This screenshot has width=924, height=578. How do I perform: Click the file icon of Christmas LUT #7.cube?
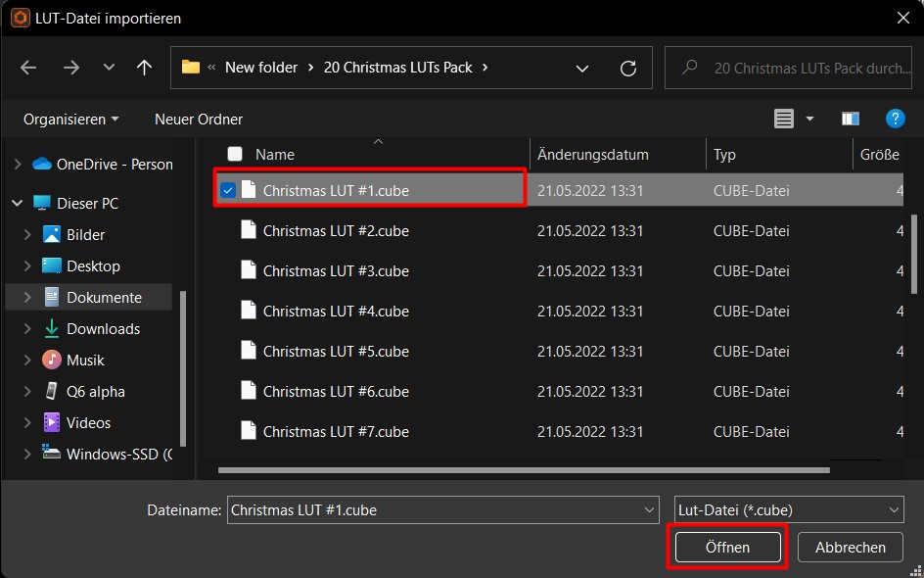pos(249,430)
